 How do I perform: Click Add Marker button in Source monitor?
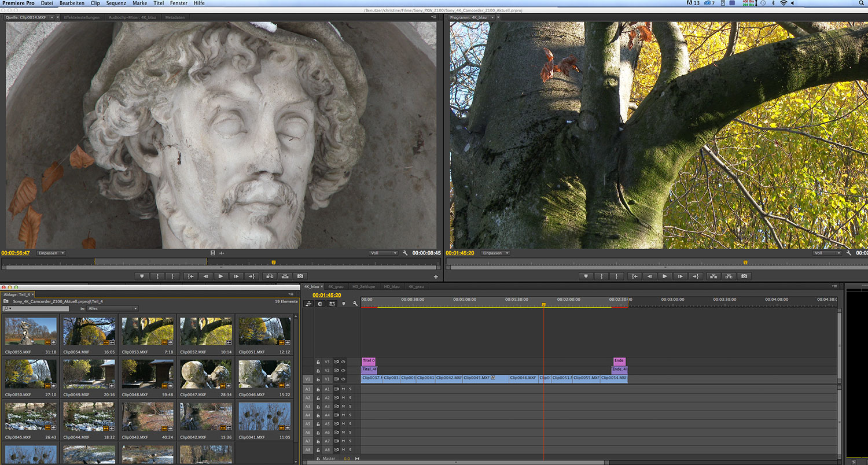142,276
